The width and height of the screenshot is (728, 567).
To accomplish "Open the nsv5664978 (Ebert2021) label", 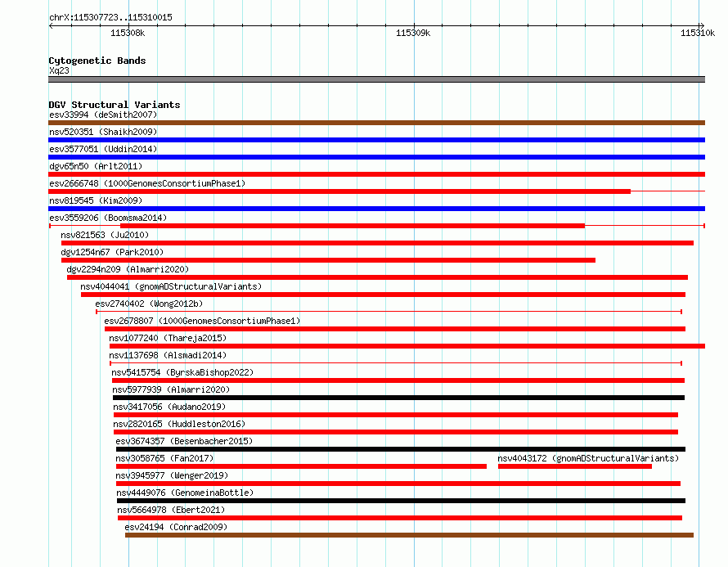I will (171, 510).
